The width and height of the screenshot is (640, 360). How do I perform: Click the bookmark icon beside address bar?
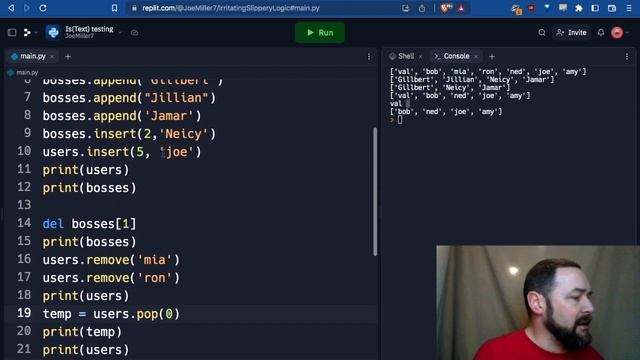(114, 8)
